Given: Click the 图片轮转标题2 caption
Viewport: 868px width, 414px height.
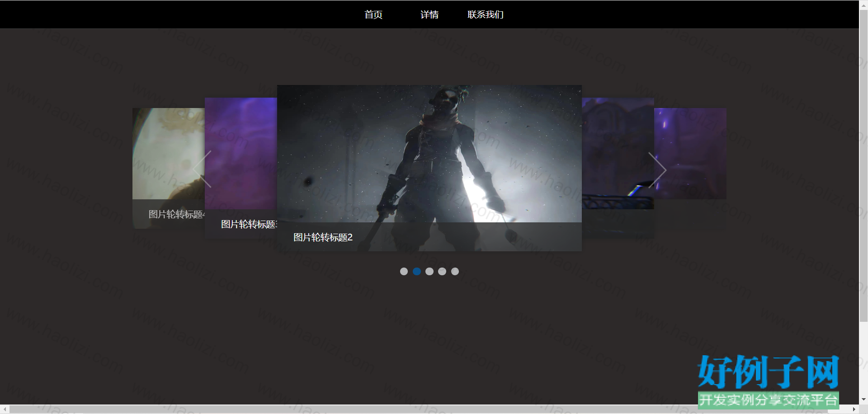Looking at the screenshot, I should point(323,237).
